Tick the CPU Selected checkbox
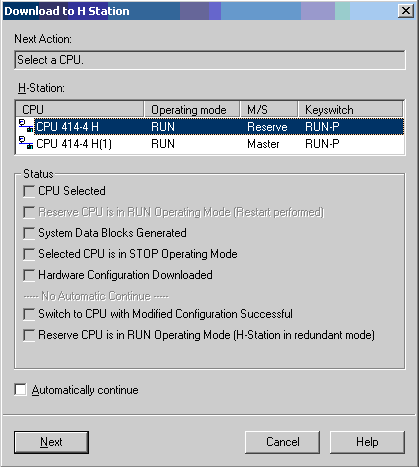This screenshot has width=419, height=467. (x=29, y=191)
